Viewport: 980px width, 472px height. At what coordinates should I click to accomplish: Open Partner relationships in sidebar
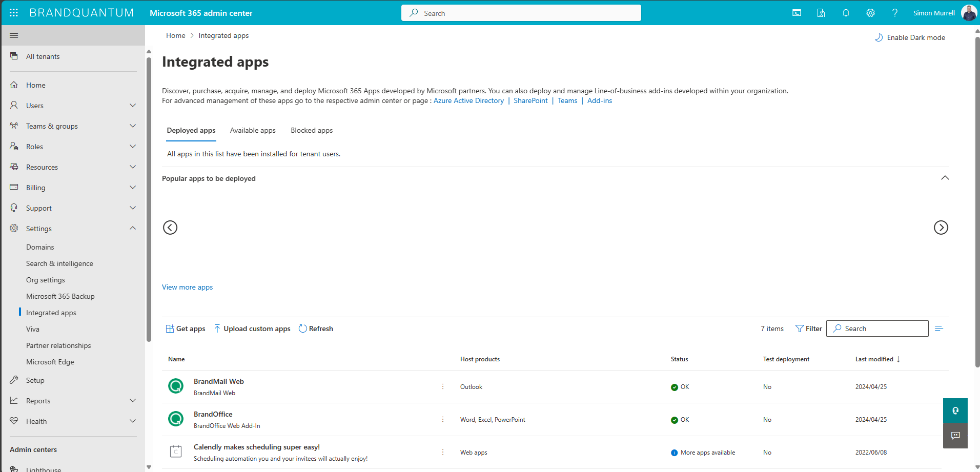click(x=58, y=345)
